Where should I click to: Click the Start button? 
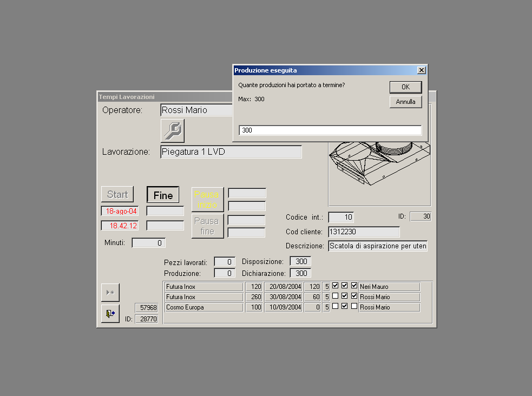pyautogui.click(x=117, y=194)
